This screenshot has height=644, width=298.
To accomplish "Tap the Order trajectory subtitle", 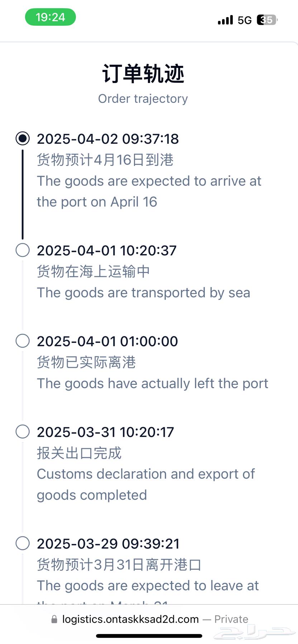I will (x=143, y=99).
